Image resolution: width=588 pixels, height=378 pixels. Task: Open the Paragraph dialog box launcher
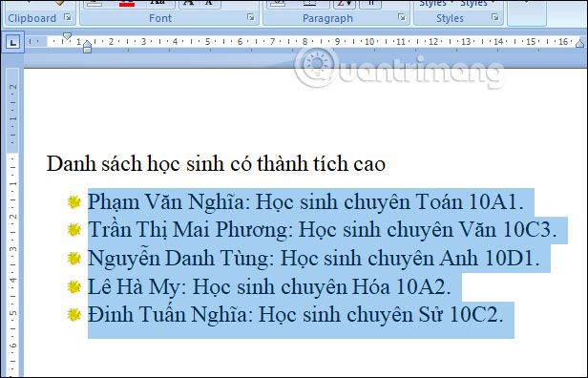402,17
